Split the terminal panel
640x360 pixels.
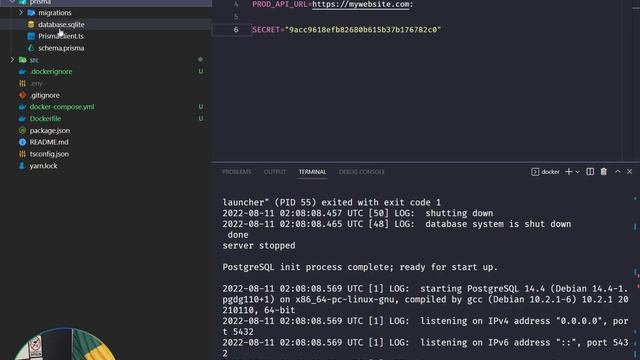590,172
